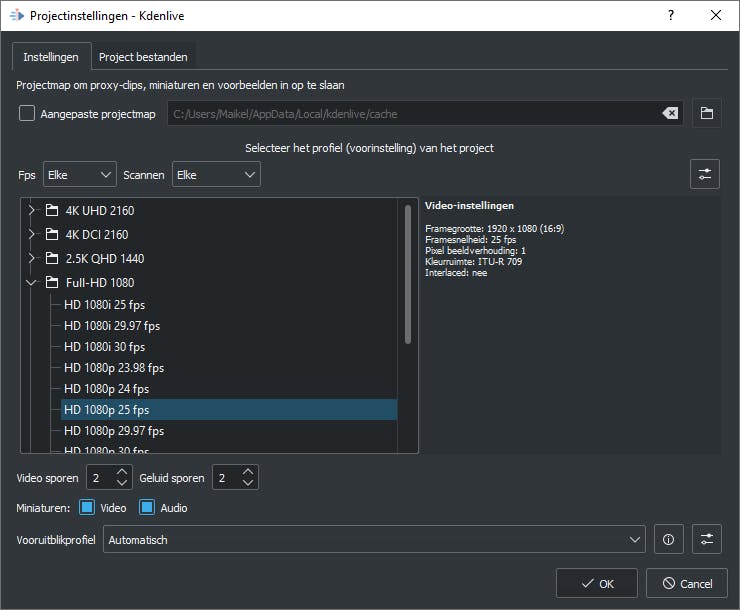Toggle the Video thumbnails checkbox

(87, 508)
